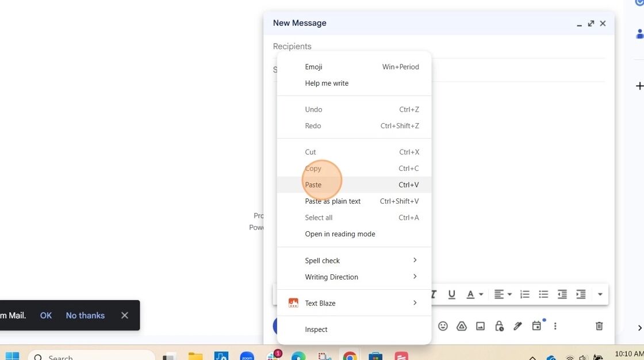644x360 pixels.
Task: Expand more formatting options arrow
Action: point(600,294)
